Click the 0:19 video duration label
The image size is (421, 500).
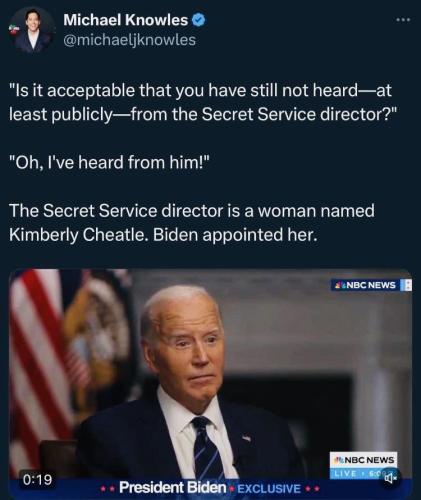(x=38, y=480)
